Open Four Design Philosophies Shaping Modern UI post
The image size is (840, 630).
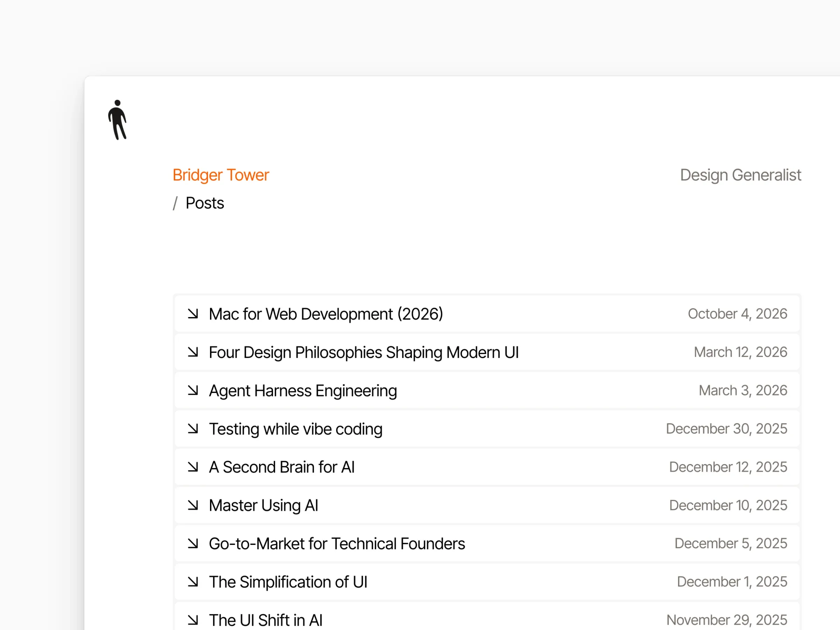(x=487, y=352)
